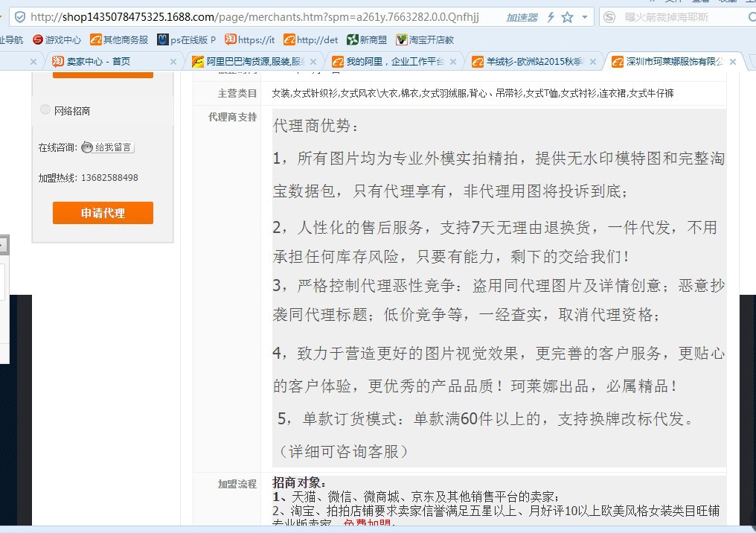Click the blue icon of ps在线版 bookmark
The image size is (756, 533).
tap(163, 39)
